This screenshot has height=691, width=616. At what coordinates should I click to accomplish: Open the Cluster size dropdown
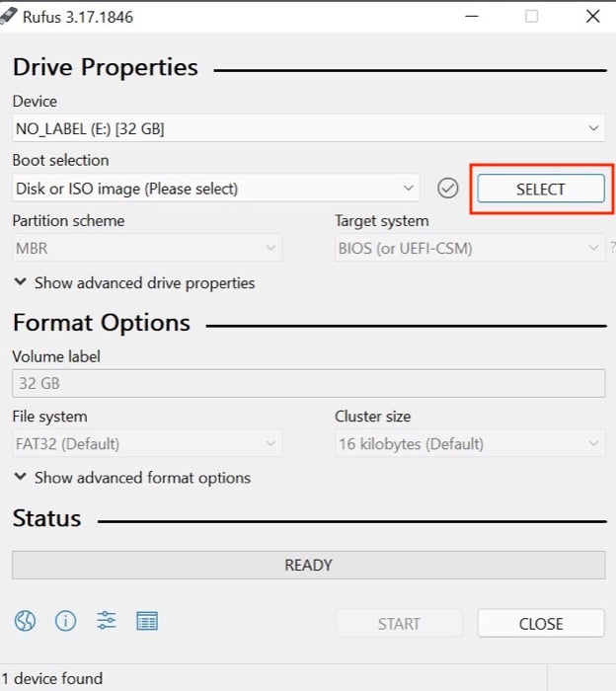coord(469,444)
